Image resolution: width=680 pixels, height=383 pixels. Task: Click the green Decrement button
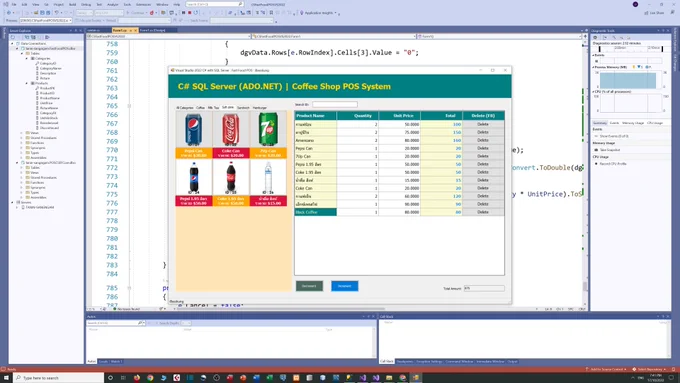[x=309, y=286]
